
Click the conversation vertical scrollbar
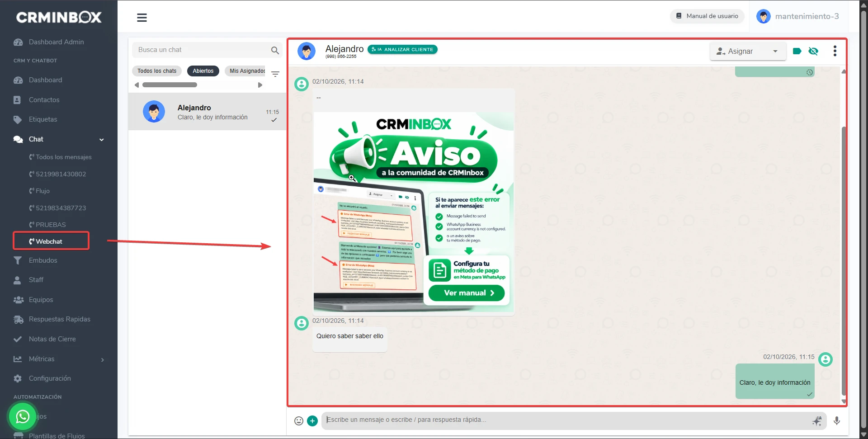click(x=844, y=260)
